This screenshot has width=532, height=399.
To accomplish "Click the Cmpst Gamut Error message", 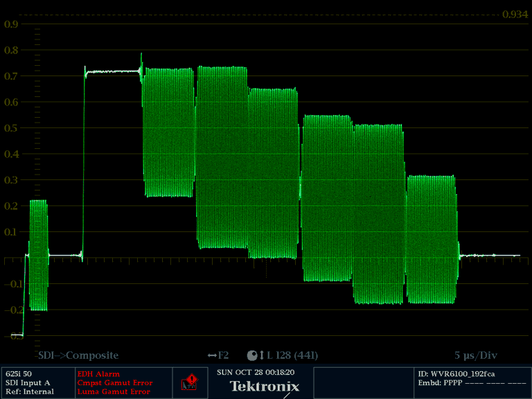I will [x=114, y=382].
